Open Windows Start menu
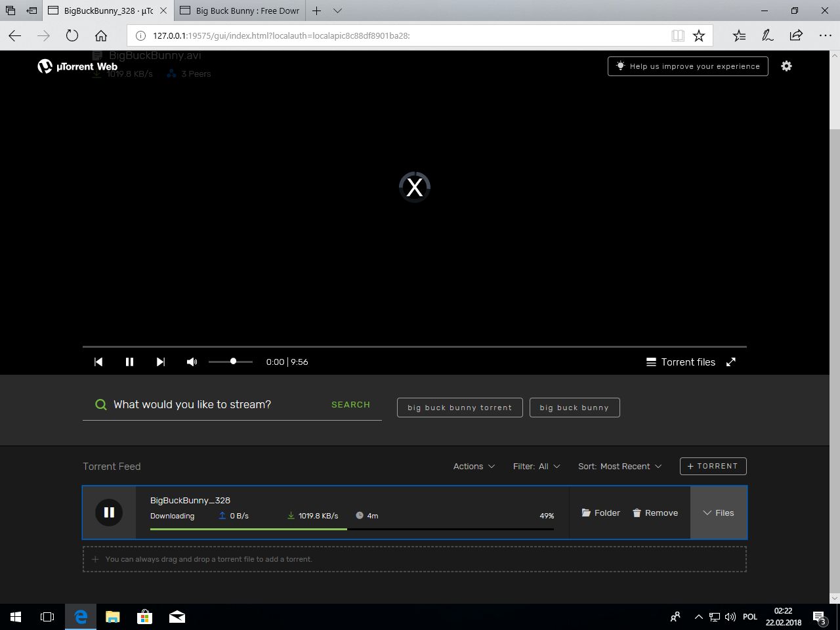 16,617
